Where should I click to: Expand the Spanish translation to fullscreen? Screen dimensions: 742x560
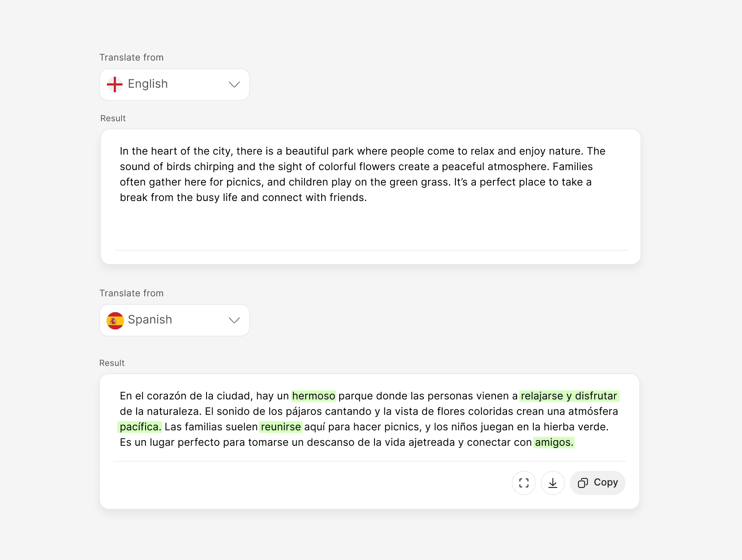tap(523, 483)
